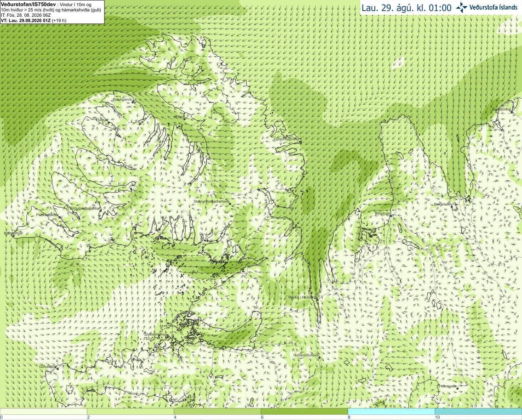522x420 pixels.
Task: Click the Reykir í Hrútafirði station label
Action: point(302,297)
